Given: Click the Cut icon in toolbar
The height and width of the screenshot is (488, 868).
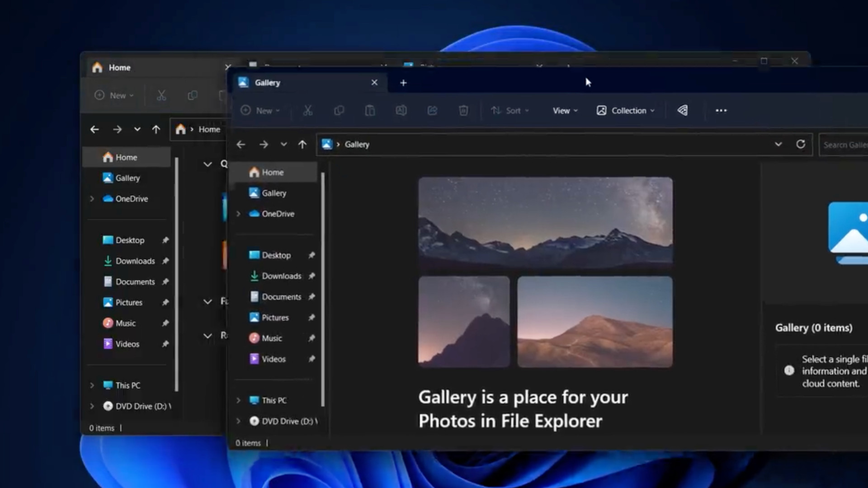Looking at the screenshot, I should [x=307, y=110].
